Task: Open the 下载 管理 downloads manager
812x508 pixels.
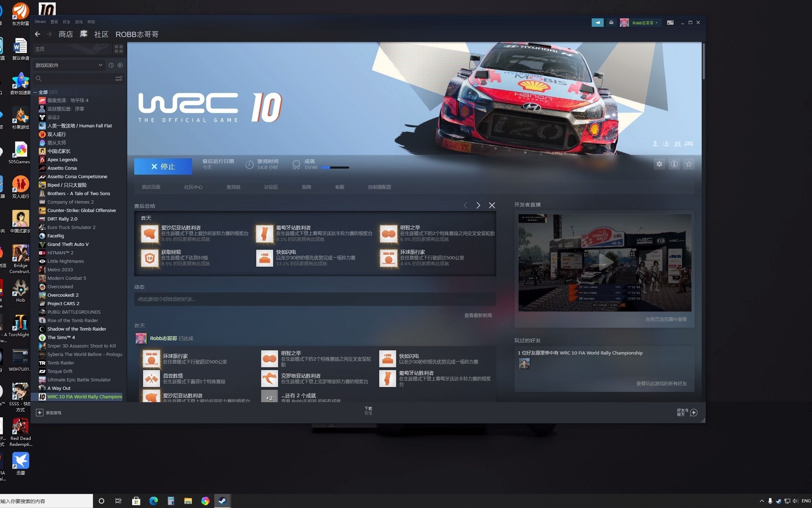Action: (368, 411)
